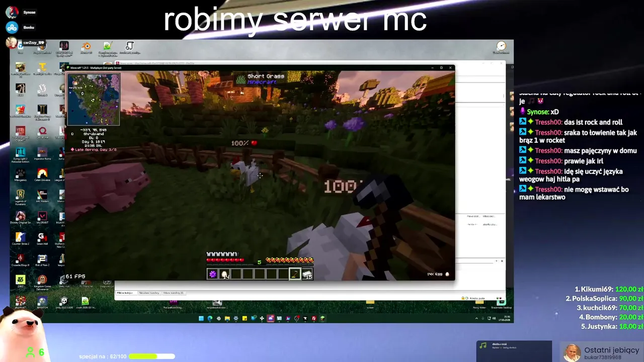Viewport: 644px width, 362px height.
Task: Click Synose voice avatar
Action: pyautogui.click(x=12, y=12)
